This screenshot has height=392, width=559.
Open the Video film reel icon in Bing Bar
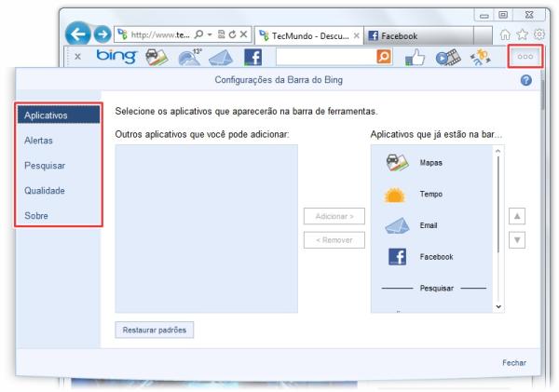pyautogui.click(x=448, y=57)
